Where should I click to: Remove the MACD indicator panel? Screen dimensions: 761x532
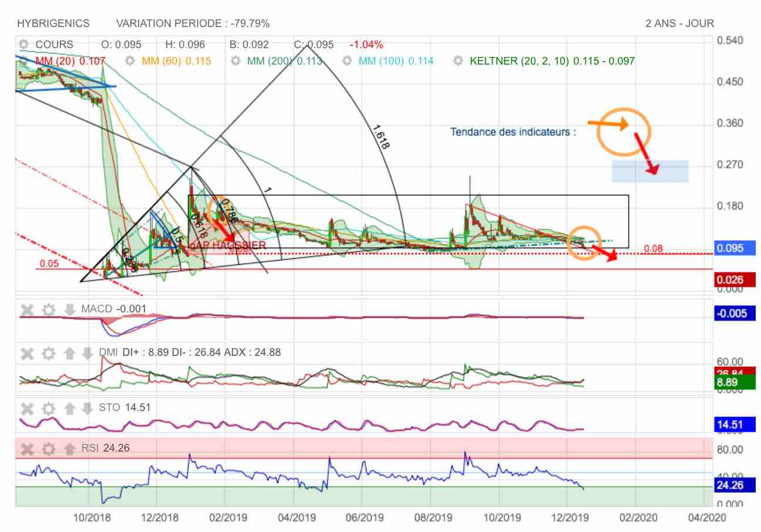27,309
